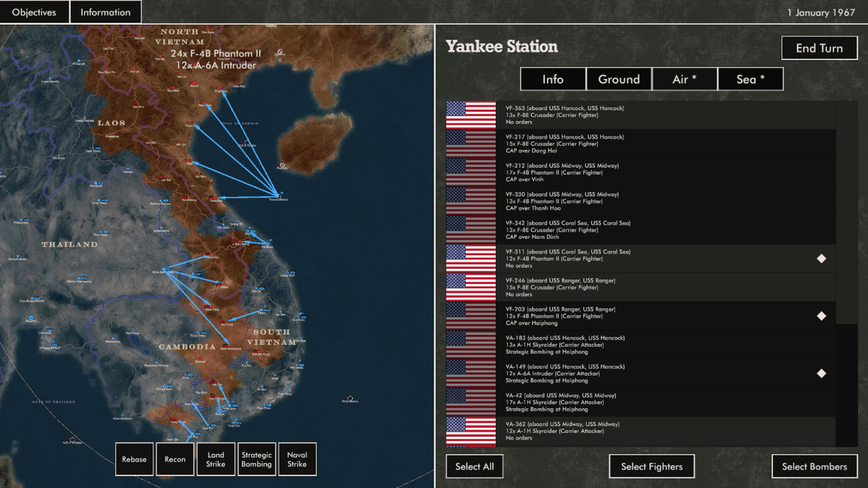Open the Objectives menu

pos(34,12)
